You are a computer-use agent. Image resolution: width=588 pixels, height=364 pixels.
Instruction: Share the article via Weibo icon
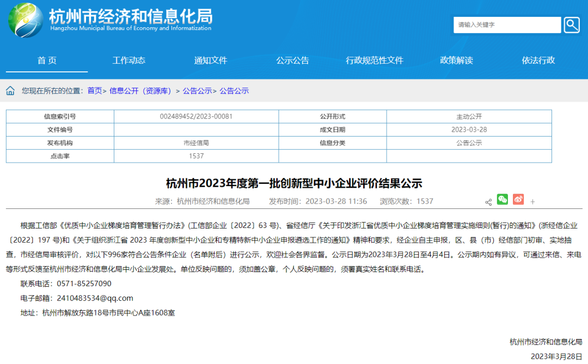click(518, 200)
